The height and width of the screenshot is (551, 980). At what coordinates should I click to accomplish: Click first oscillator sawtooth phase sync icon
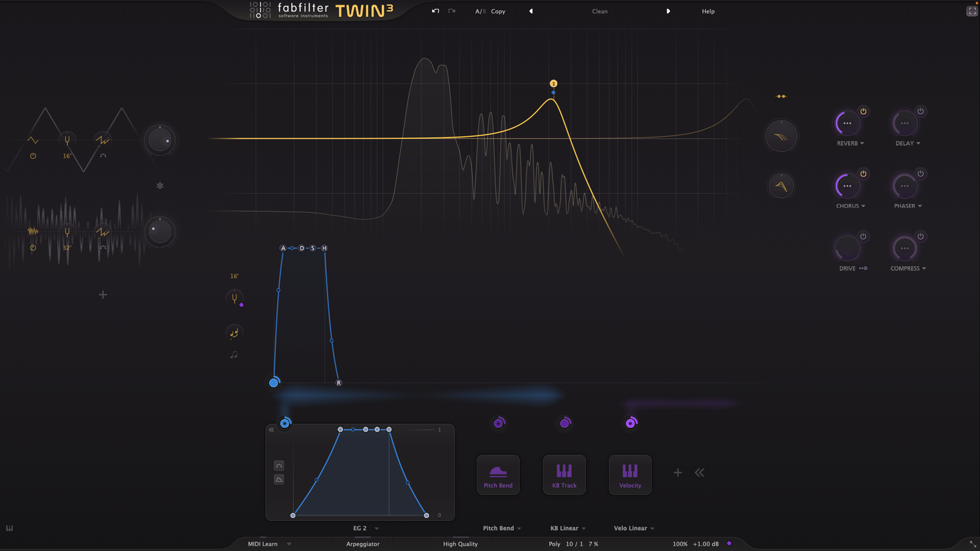(102, 140)
